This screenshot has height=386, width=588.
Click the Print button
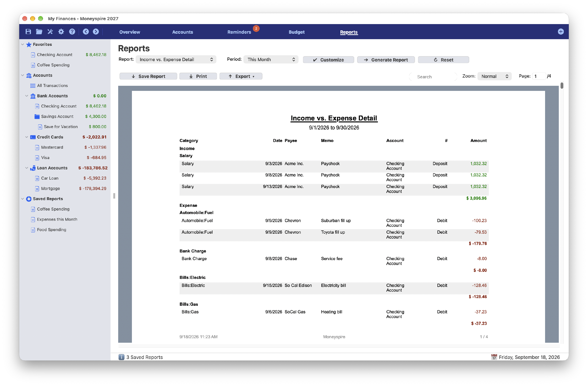click(198, 76)
